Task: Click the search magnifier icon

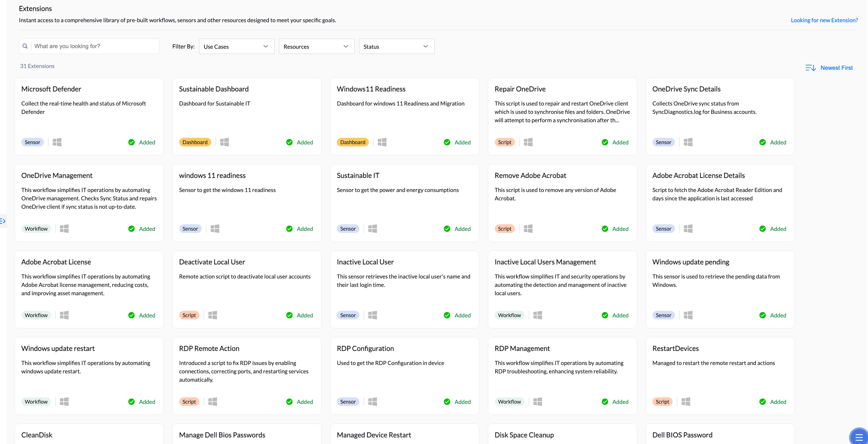Action: tap(25, 46)
